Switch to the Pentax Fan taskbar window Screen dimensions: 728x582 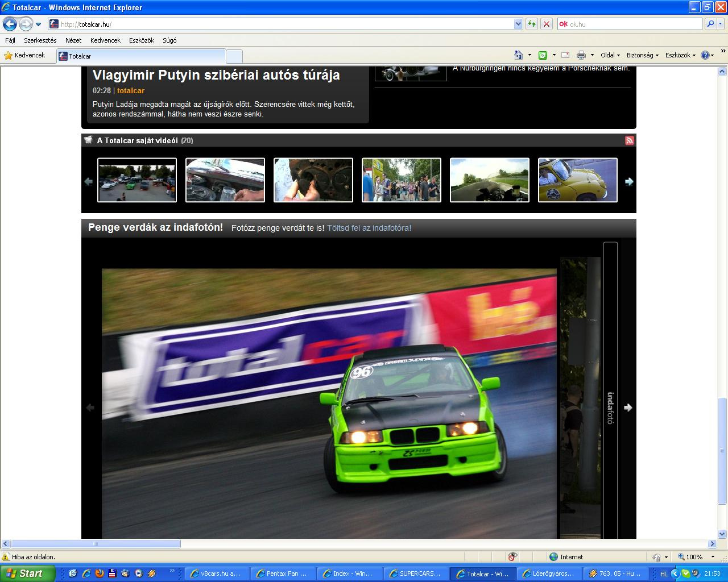click(283, 573)
